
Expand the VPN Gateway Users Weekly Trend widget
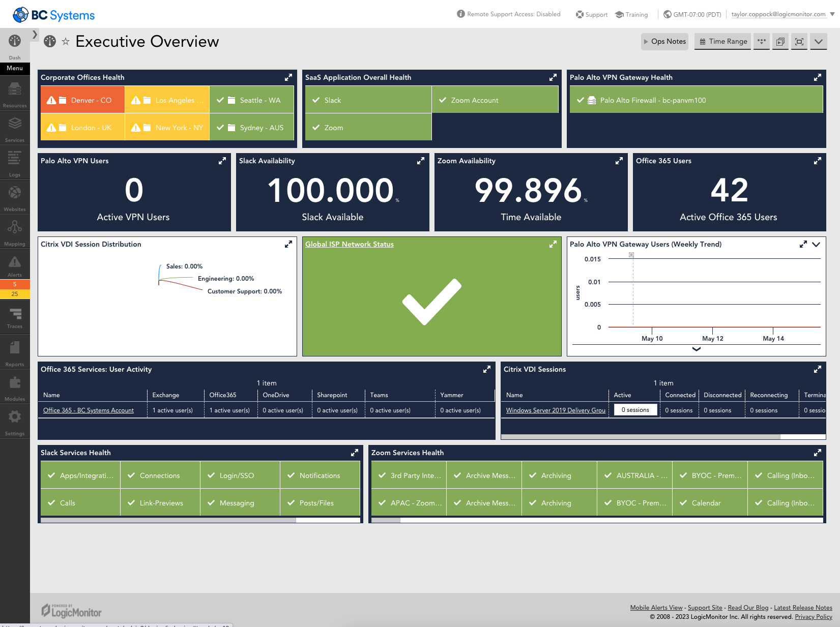click(803, 244)
